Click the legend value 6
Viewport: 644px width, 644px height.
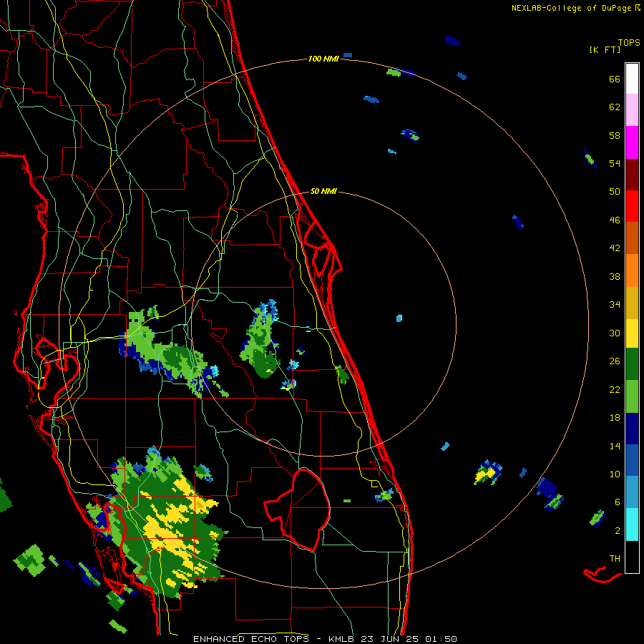pos(617,502)
